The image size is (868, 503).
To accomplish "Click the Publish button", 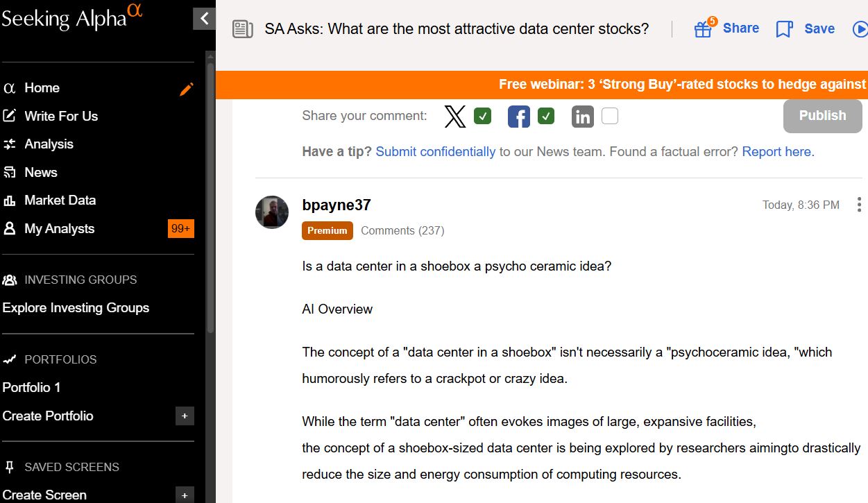I will point(822,116).
